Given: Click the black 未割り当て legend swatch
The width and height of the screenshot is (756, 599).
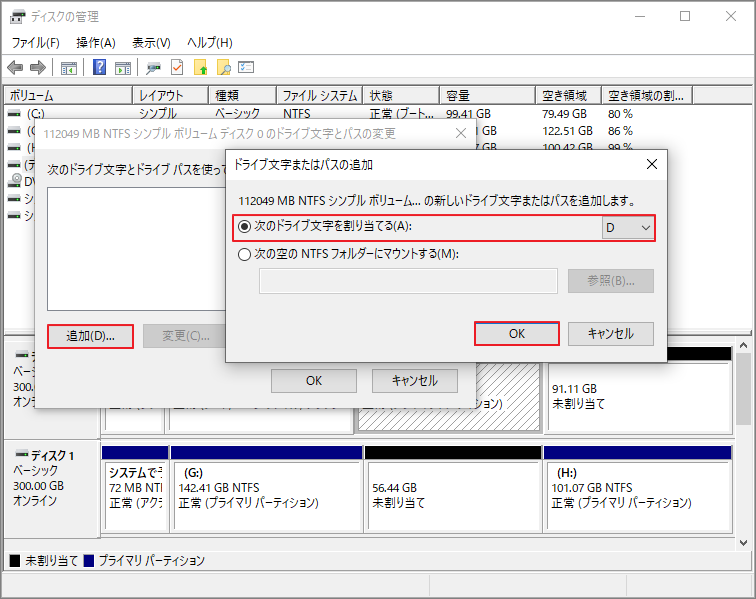Looking at the screenshot, I should coord(15,560).
